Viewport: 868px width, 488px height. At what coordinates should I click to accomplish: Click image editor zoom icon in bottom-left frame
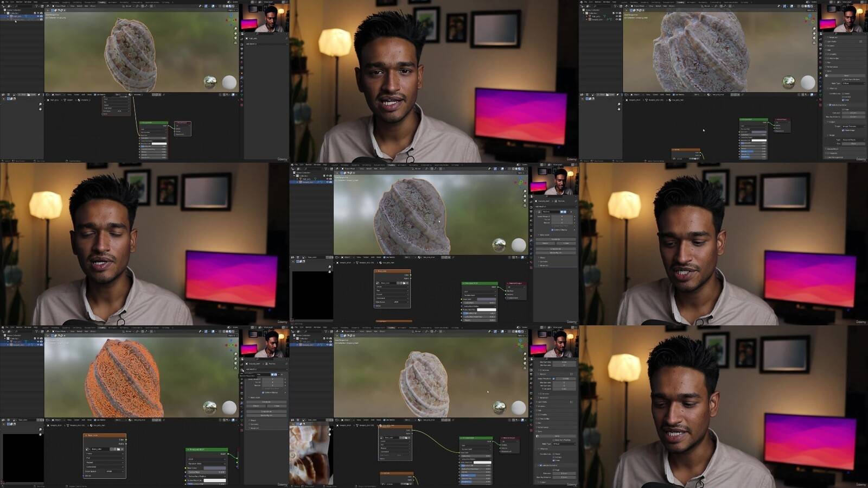(40, 430)
